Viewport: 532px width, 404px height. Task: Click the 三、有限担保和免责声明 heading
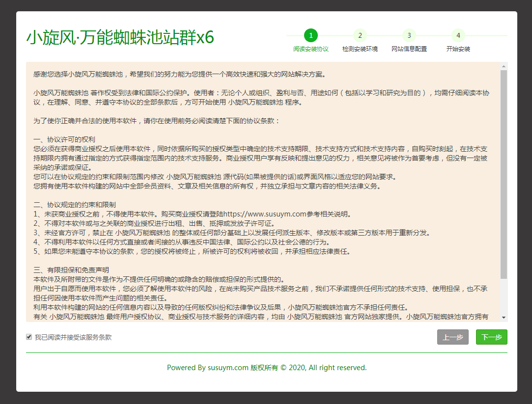[71, 270]
